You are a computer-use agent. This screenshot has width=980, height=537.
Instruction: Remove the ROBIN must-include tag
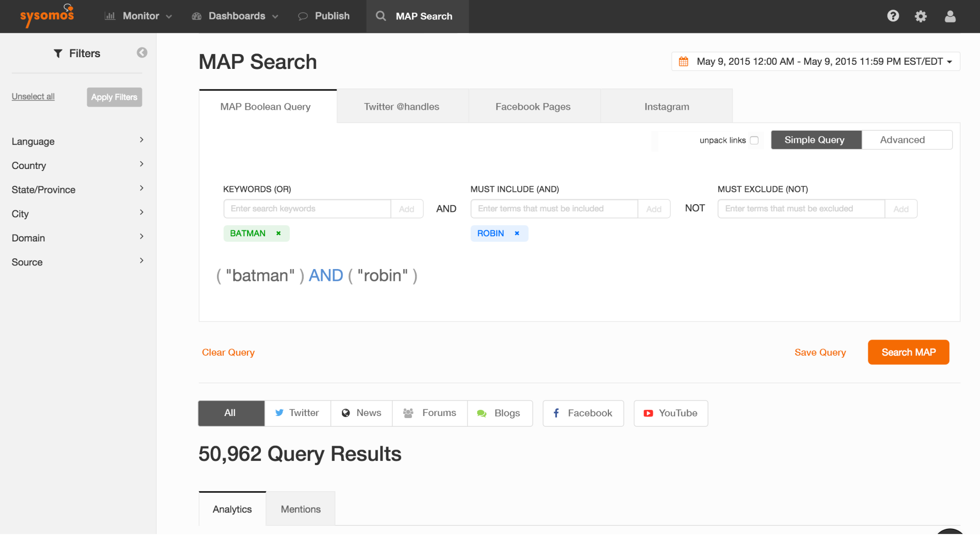[517, 233]
